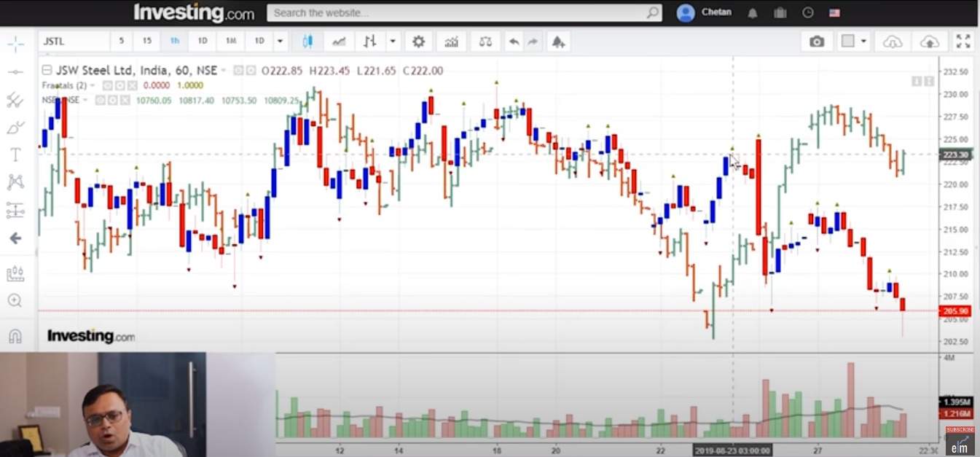Open the compare symbols tool
The height and width of the screenshot is (457, 980).
pos(485,42)
